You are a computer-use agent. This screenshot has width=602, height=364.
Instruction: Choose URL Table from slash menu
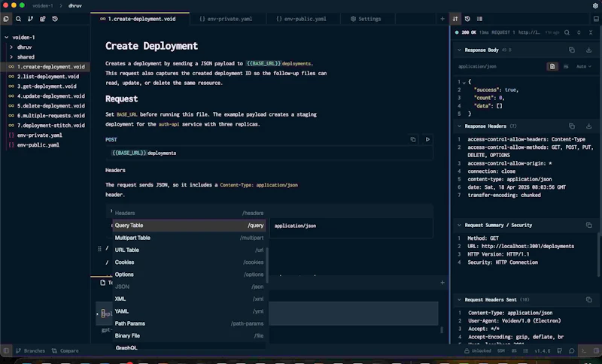pyautogui.click(x=190, y=250)
